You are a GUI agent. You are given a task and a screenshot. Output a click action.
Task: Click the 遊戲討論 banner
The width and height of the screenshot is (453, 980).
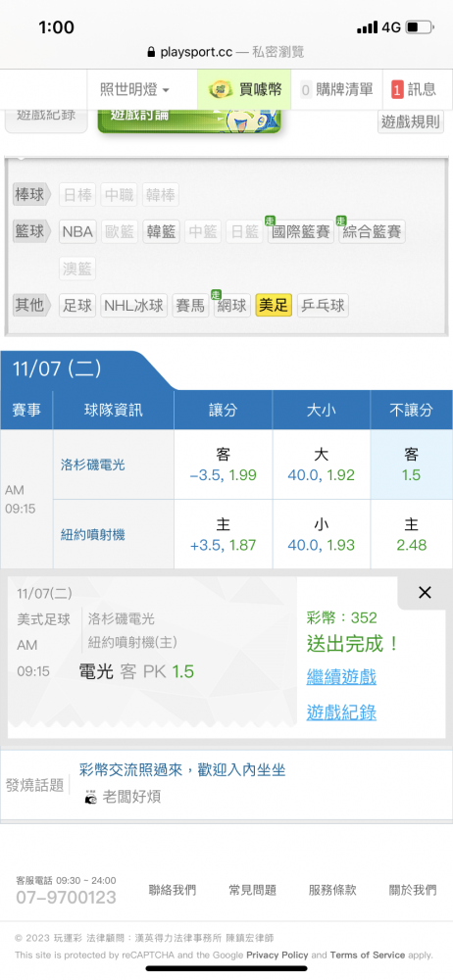point(189,122)
